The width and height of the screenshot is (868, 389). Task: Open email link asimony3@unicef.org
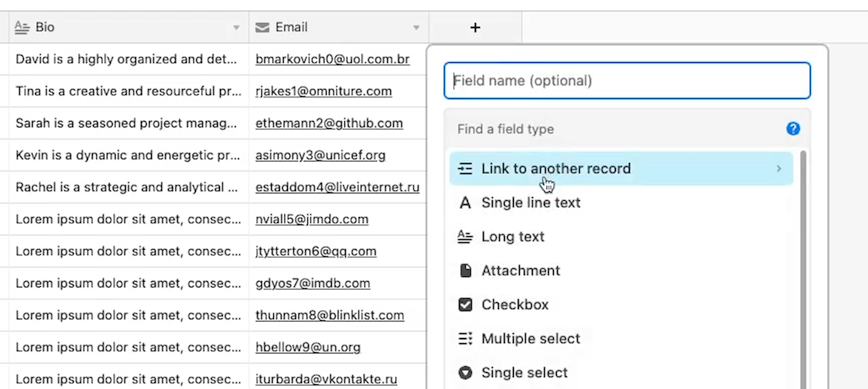pos(321,156)
